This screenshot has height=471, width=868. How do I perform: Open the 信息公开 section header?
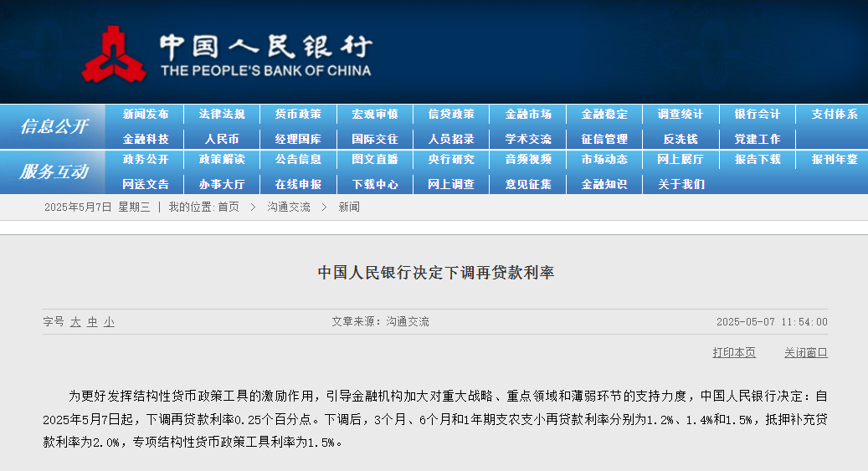pos(54,126)
